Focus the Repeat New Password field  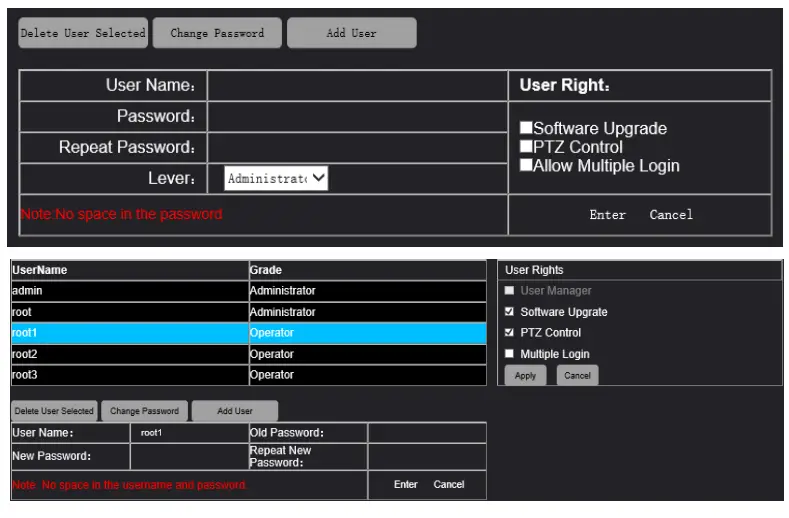click(x=427, y=457)
